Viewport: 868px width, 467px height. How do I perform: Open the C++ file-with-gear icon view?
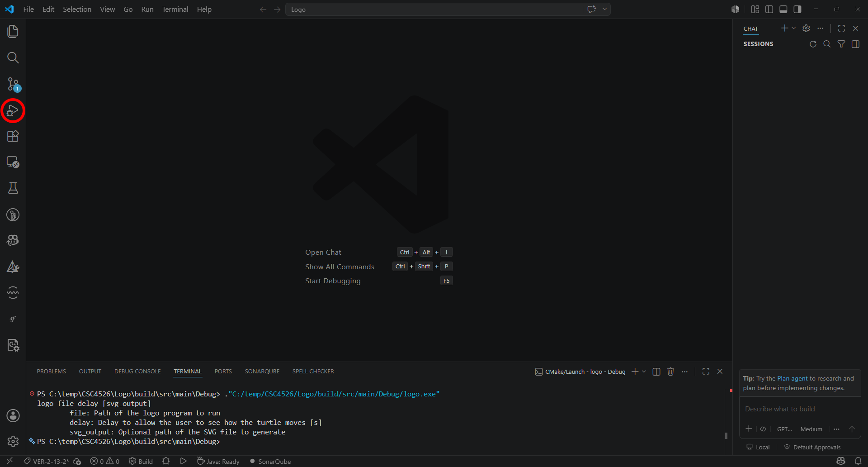pos(13,345)
